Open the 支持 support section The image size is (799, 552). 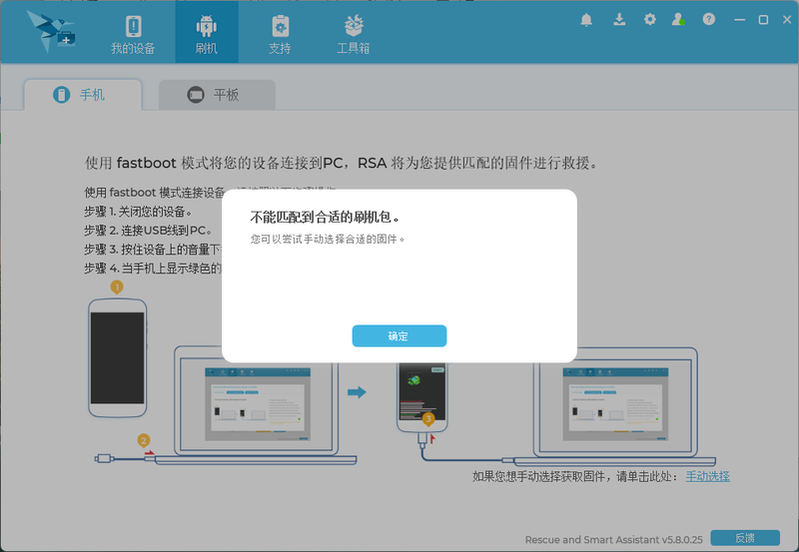coord(280,34)
